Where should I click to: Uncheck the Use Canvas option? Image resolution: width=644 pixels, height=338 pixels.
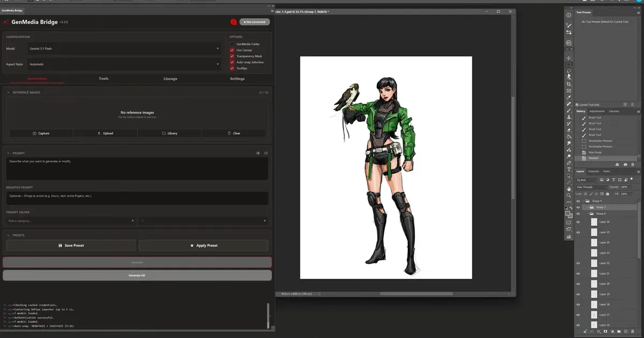coord(232,50)
